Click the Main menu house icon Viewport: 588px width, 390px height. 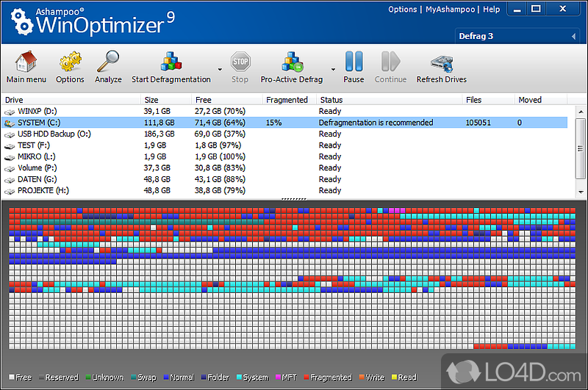tap(26, 61)
